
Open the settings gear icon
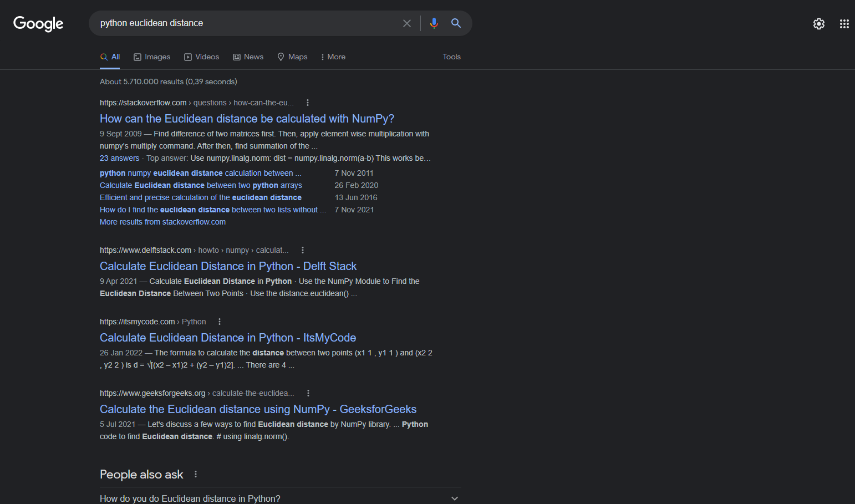coord(818,24)
